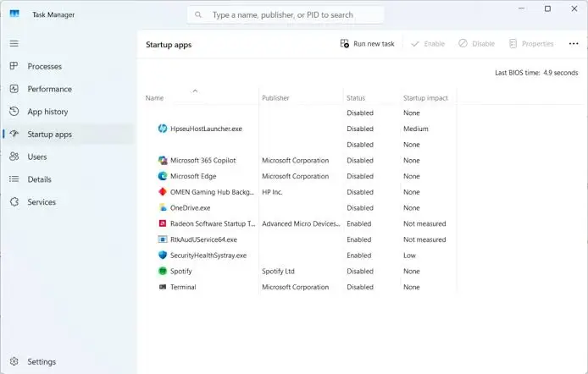The width and height of the screenshot is (588, 374).
Task: Click the sort arrow above Name
Action: [x=195, y=91]
